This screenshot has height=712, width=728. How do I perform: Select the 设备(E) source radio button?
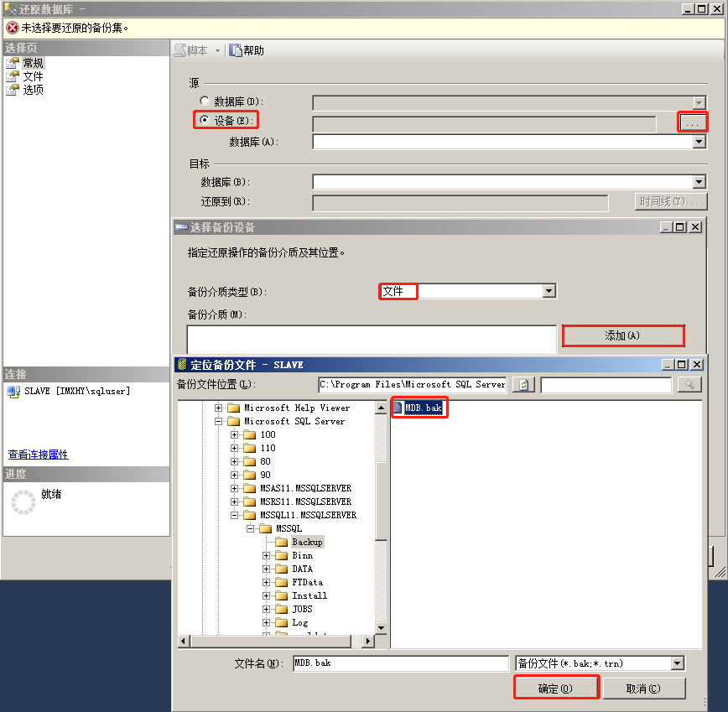pos(205,120)
